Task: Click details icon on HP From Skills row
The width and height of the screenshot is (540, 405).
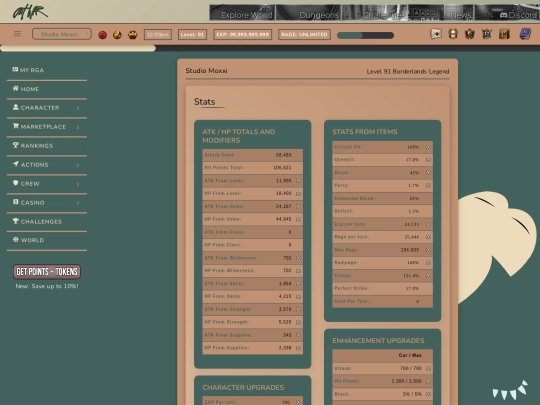Action: [298, 297]
